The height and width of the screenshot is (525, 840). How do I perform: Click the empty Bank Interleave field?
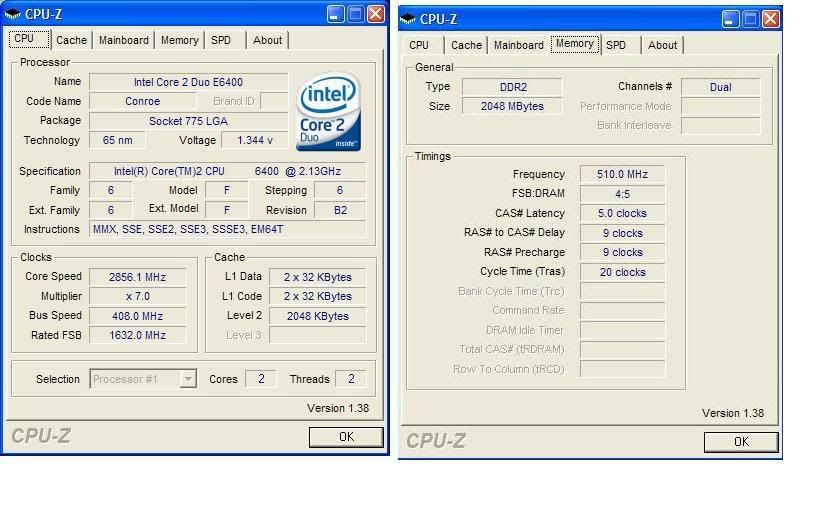721,126
